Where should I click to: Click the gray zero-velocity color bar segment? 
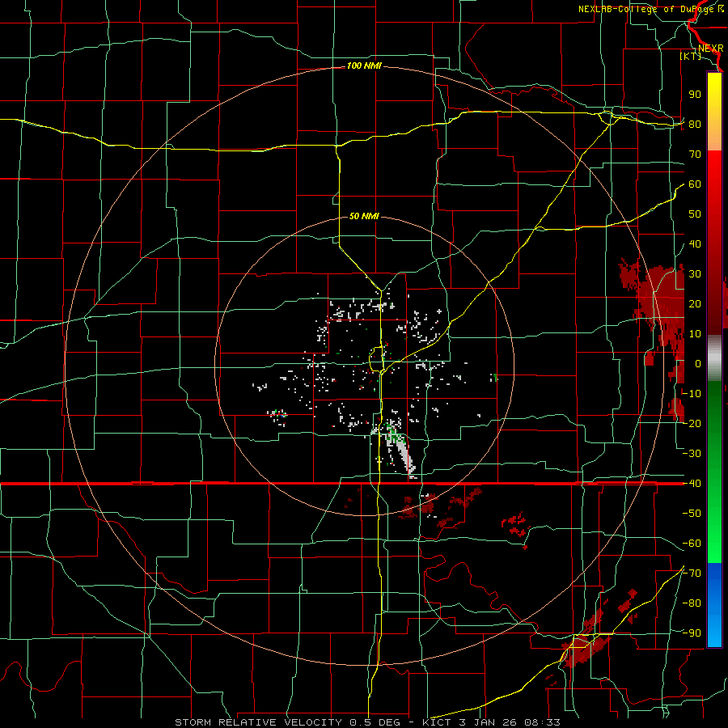[x=714, y=358]
